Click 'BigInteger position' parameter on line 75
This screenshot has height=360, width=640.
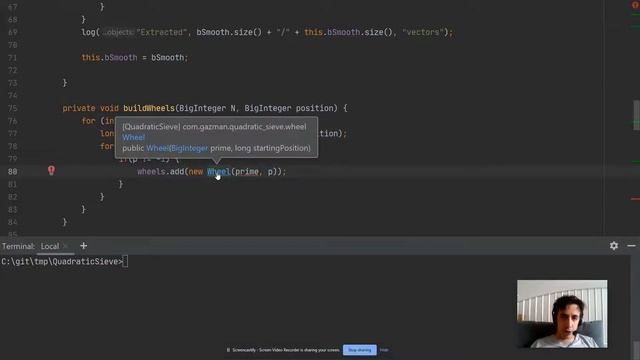(x=289, y=108)
